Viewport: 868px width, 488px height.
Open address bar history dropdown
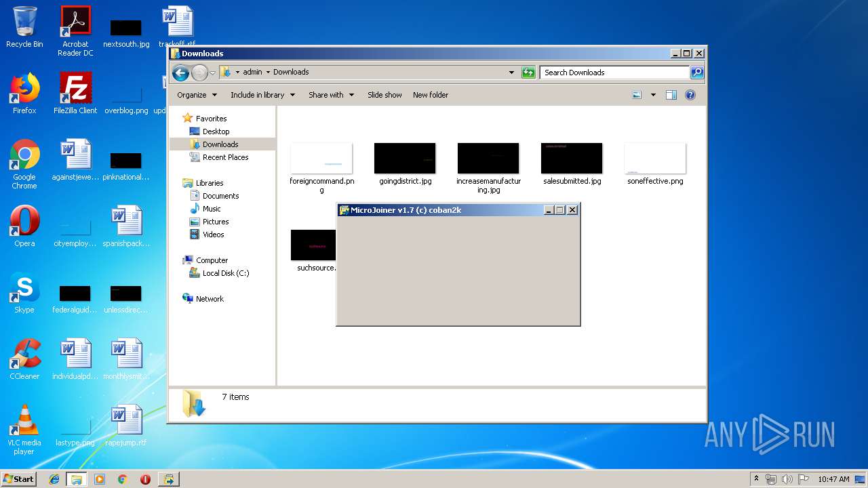tap(511, 73)
